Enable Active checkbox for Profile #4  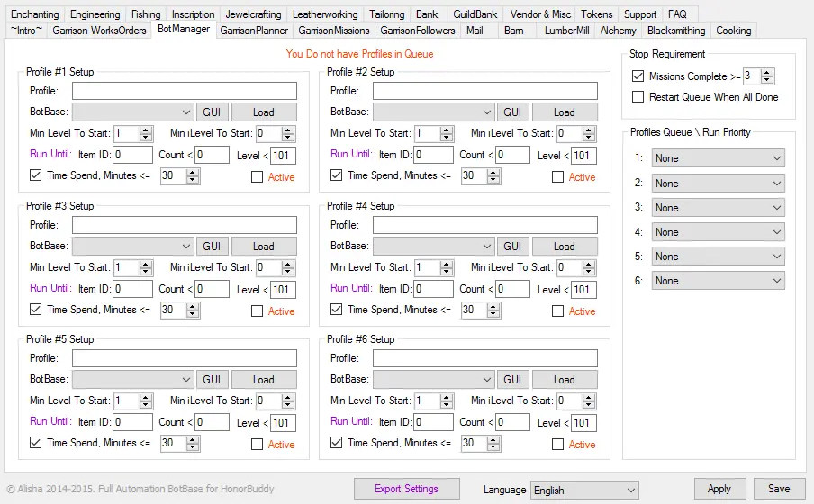[557, 310]
